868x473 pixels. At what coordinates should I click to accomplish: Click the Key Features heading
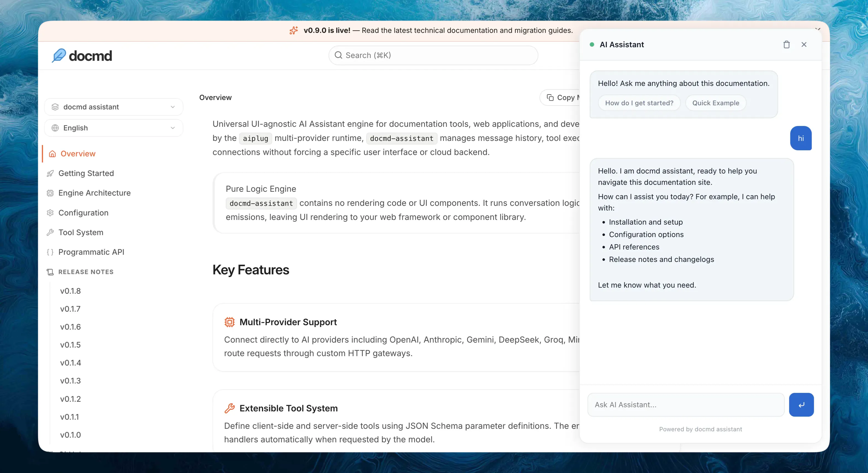[251, 270]
